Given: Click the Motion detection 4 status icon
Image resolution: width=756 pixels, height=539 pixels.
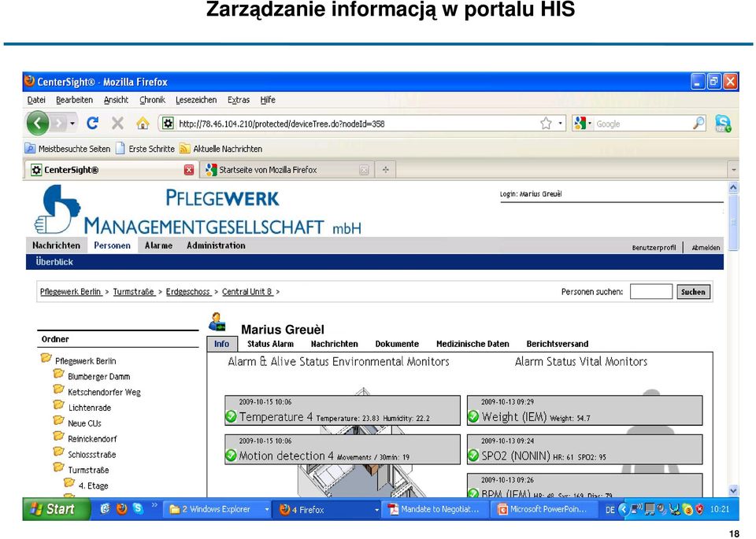Looking at the screenshot, I should tap(231, 455).
